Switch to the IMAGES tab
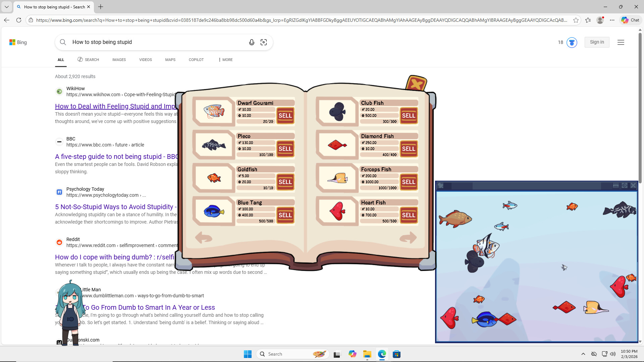Viewport: 644px width, 362px height. coord(119,60)
